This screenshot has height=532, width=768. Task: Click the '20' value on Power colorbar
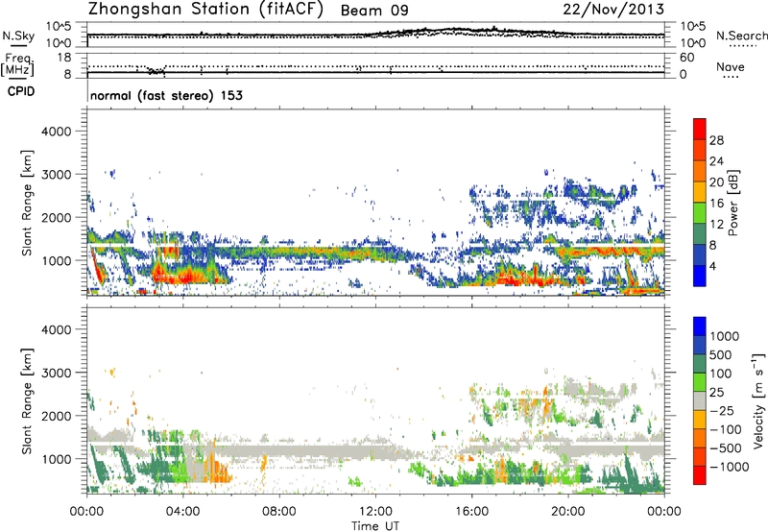tap(716, 182)
